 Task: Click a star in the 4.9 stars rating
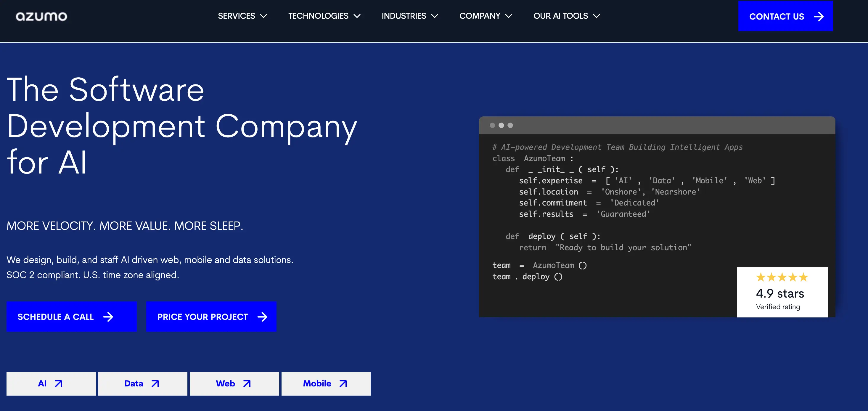(x=782, y=277)
